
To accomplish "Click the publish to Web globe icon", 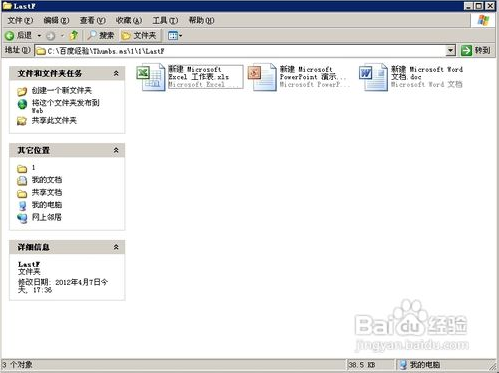I will [x=22, y=104].
